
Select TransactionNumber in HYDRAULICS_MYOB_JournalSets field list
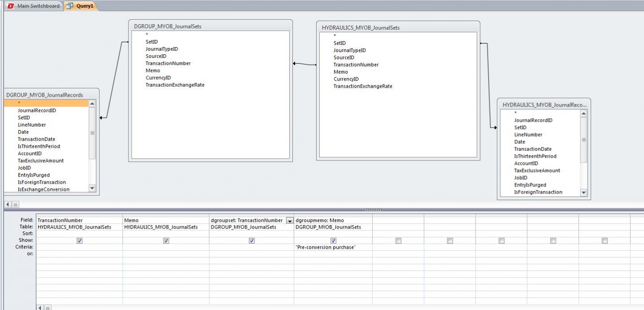356,65
